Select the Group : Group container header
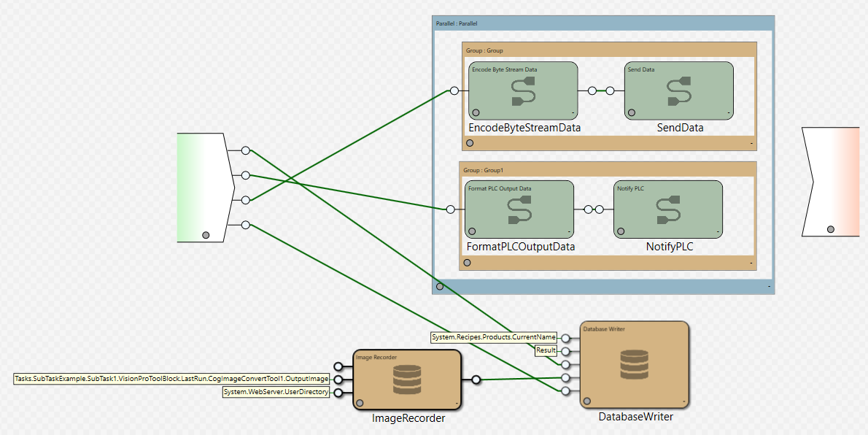This screenshot has width=868, height=435. tap(609, 50)
